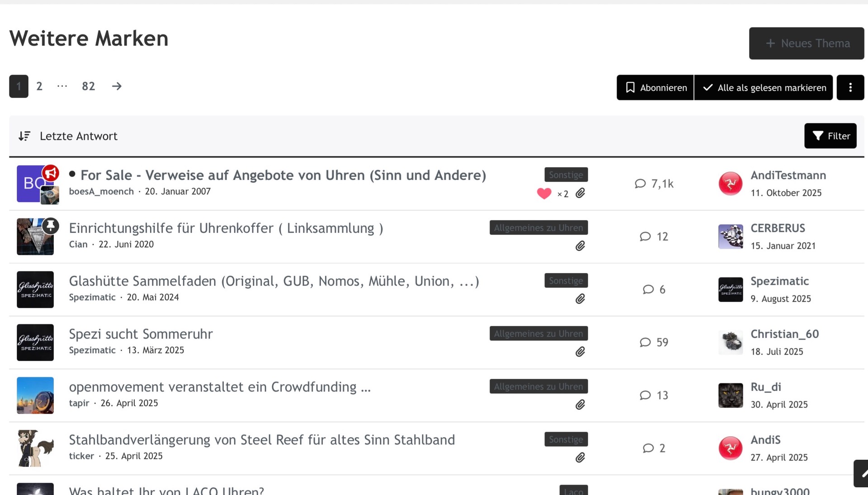Go to page 2 of threads
Image resolution: width=868 pixels, height=495 pixels.
point(39,86)
